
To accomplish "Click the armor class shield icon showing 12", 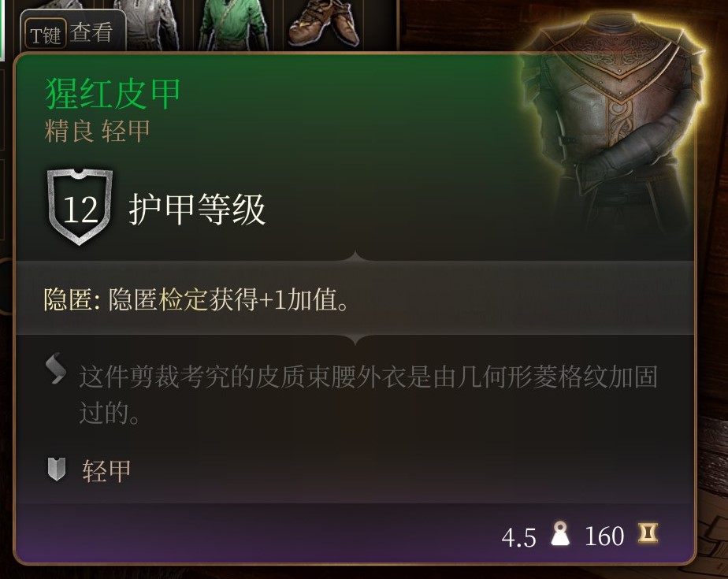I will [80, 206].
